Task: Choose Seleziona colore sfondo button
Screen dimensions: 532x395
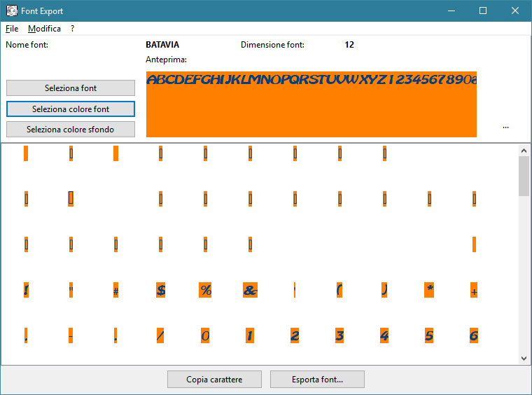Action: [71, 130]
